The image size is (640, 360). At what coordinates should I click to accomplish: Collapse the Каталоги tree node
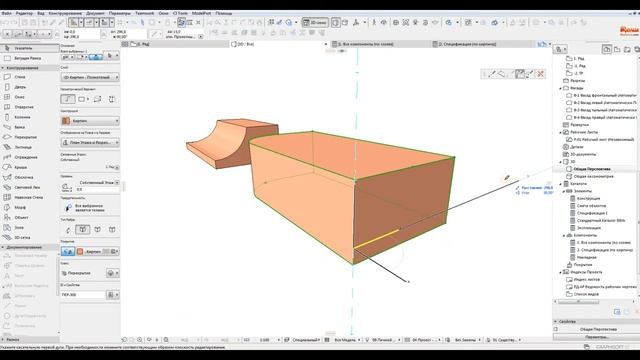[x=560, y=184]
